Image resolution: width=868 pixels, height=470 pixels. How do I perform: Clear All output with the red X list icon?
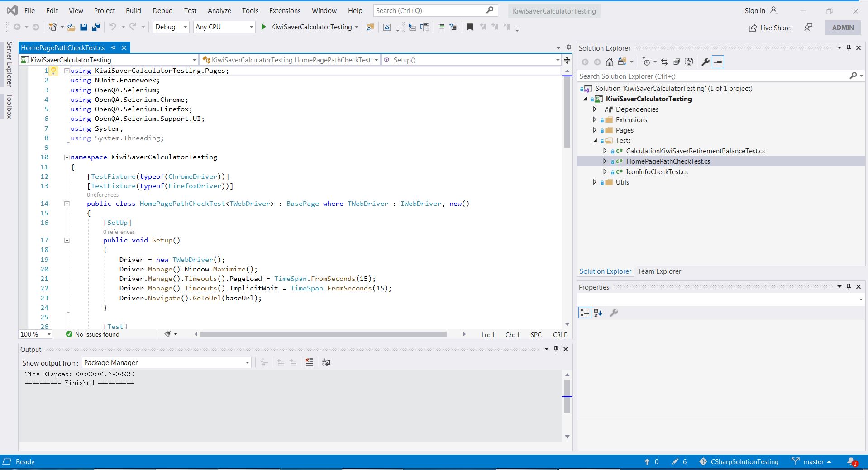(x=310, y=362)
